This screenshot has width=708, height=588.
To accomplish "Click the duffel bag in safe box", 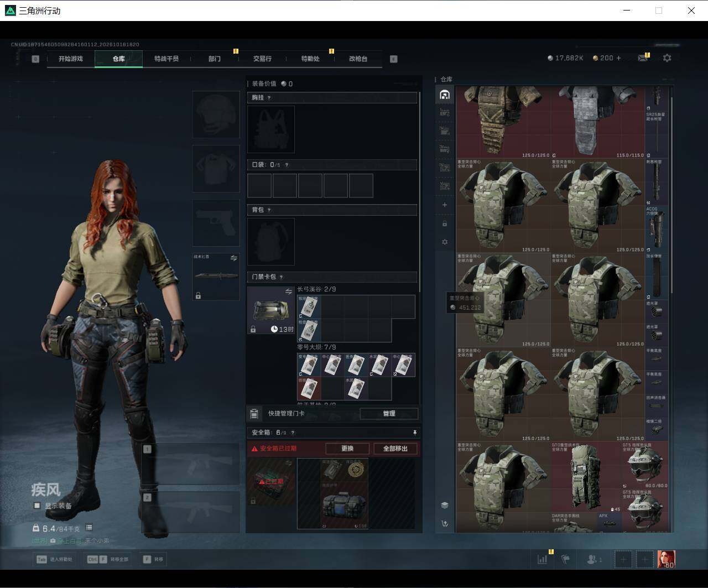I will (344, 504).
